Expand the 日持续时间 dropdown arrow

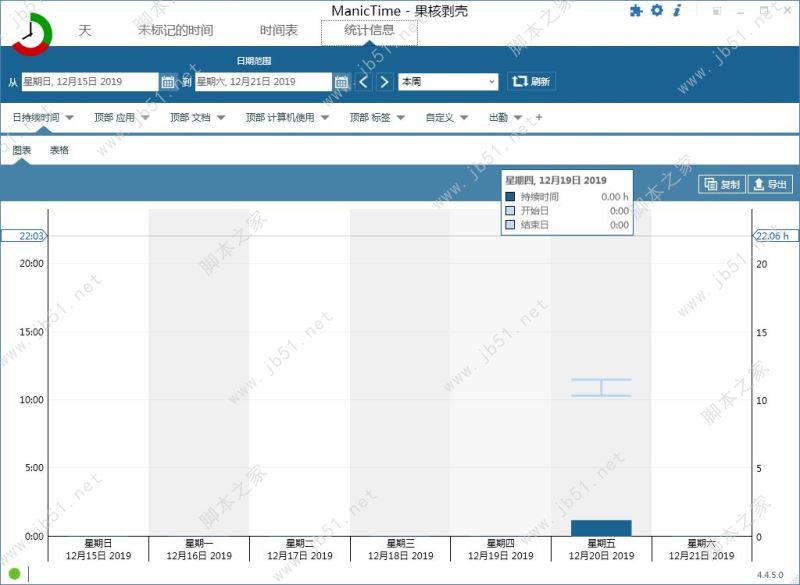tap(70, 118)
